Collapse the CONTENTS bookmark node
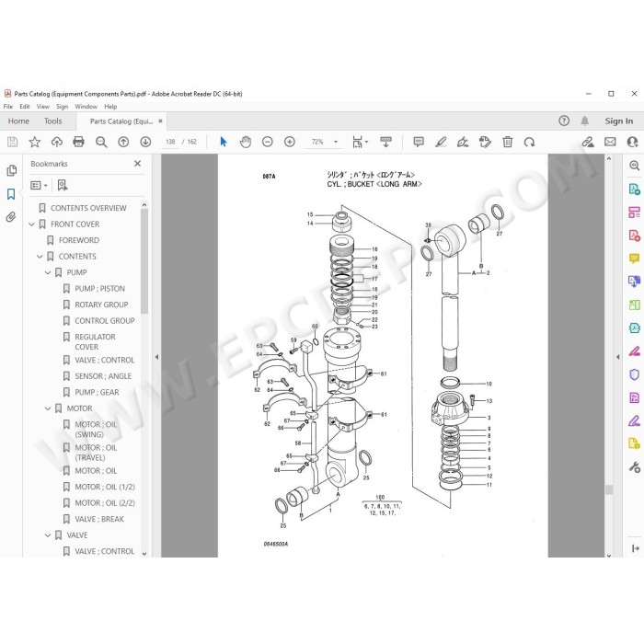This screenshot has height=644, width=644. click(x=40, y=257)
